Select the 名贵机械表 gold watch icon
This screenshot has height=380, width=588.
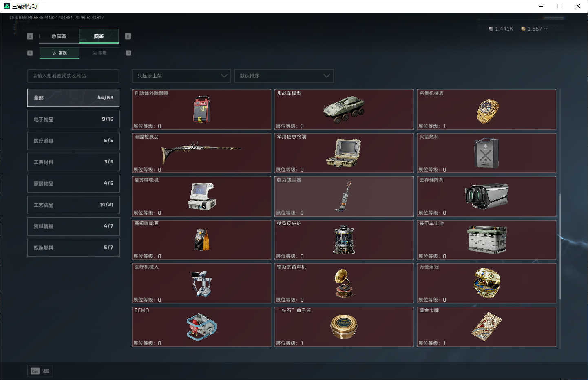487,111
